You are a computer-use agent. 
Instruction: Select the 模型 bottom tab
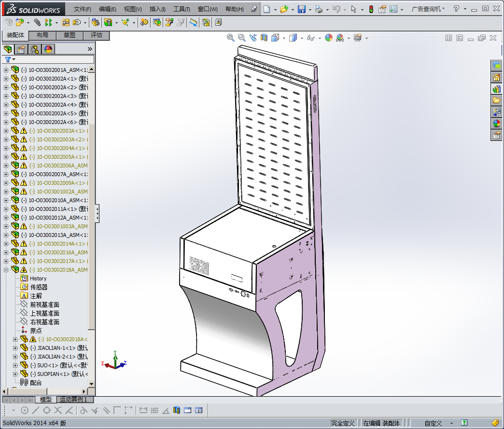(46, 400)
